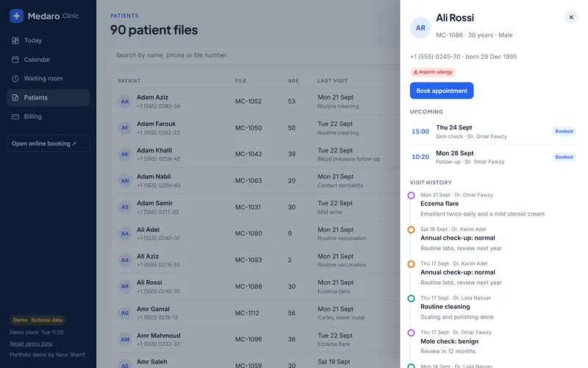The width and height of the screenshot is (588, 368).
Task: Click the purple marker beside Eczema flare visit
Action: (x=411, y=195)
